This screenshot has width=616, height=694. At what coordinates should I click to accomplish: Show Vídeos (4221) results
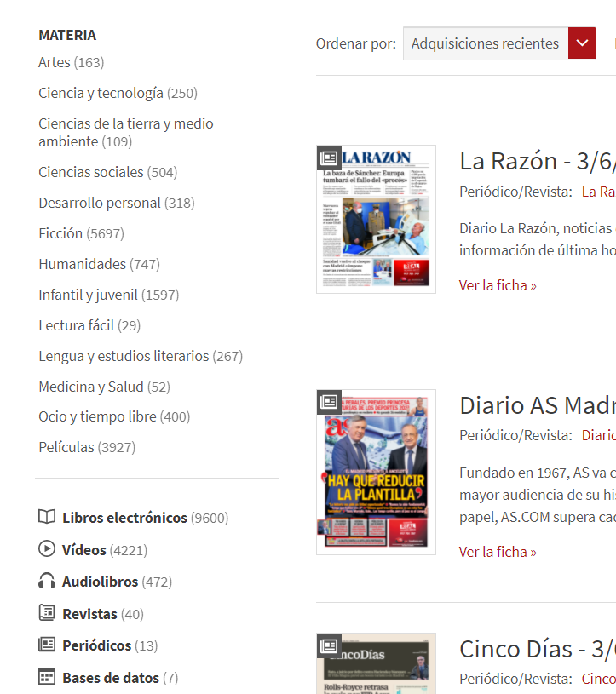[105, 550]
